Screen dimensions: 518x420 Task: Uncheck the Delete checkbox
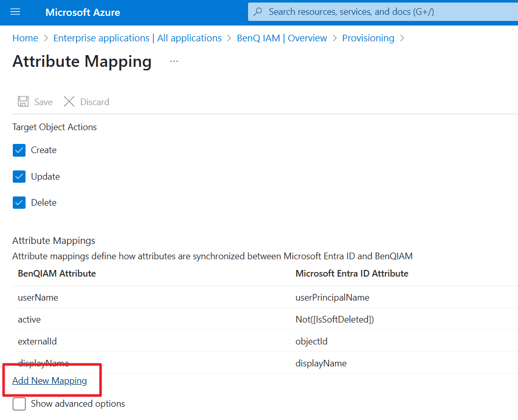19,203
